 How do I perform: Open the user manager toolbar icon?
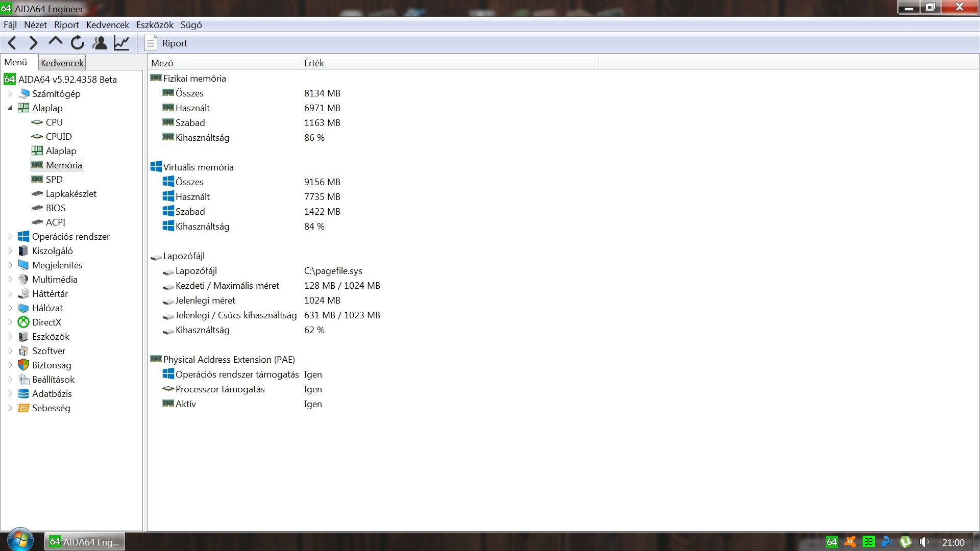[100, 43]
